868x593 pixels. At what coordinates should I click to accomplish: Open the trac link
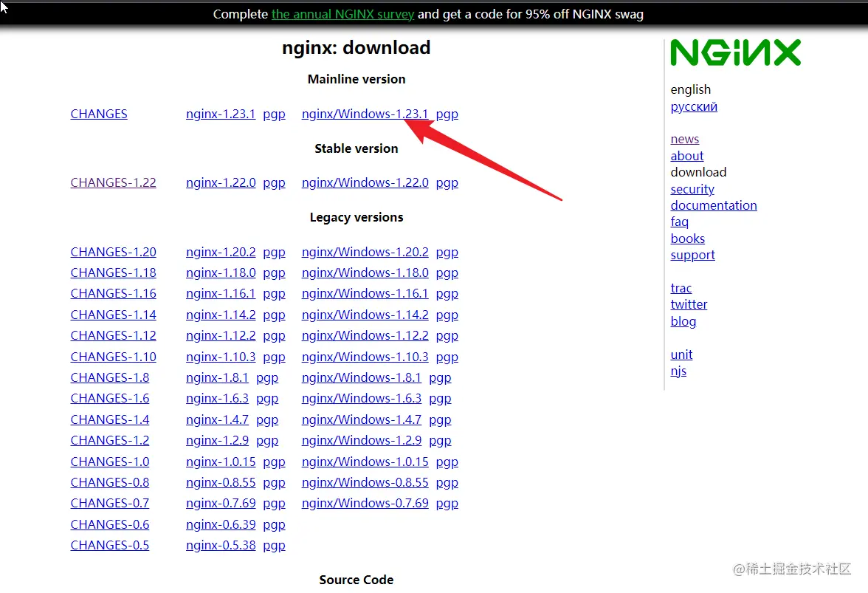(681, 289)
